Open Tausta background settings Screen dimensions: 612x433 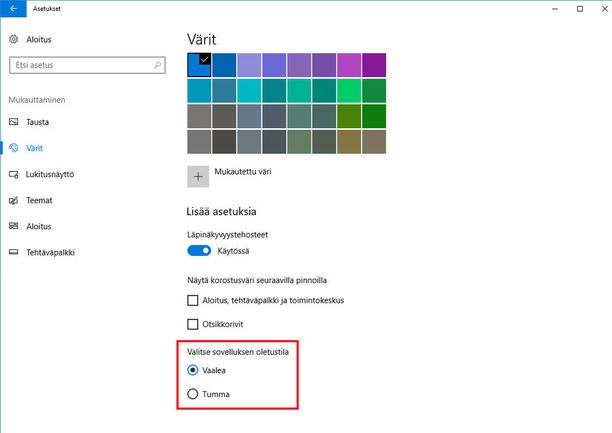(37, 122)
